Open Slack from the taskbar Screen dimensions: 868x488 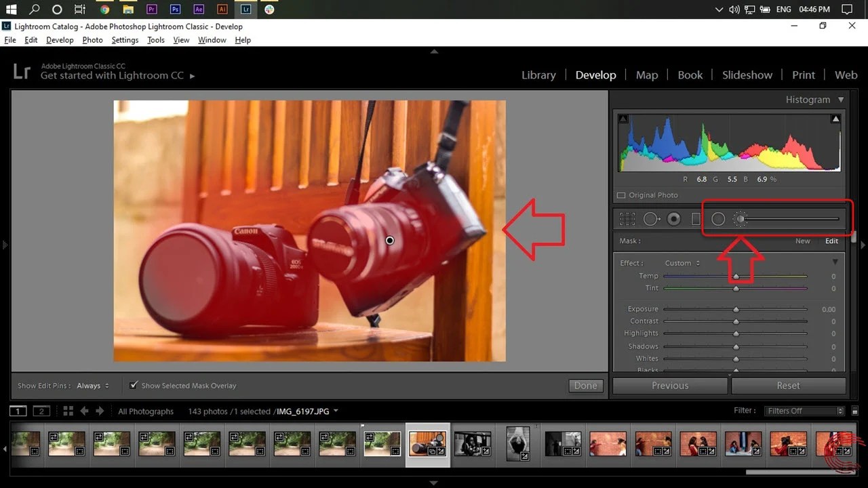pos(269,9)
